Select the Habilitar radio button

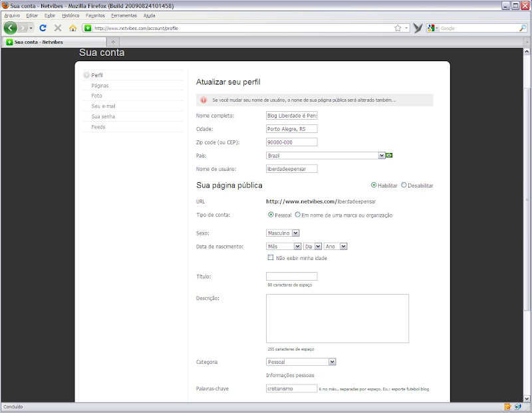pyautogui.click(x=374, y=186)
